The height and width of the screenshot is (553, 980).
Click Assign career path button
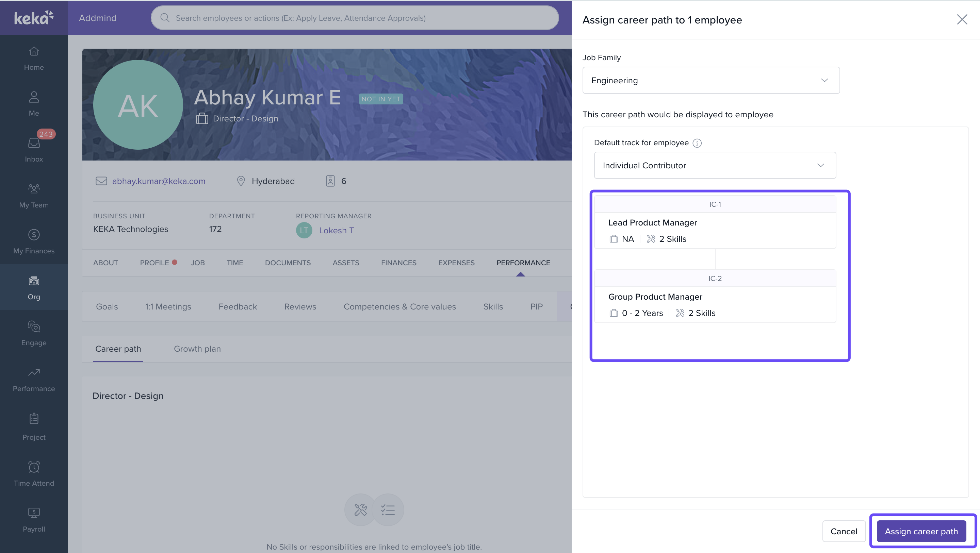click(921, 531)
